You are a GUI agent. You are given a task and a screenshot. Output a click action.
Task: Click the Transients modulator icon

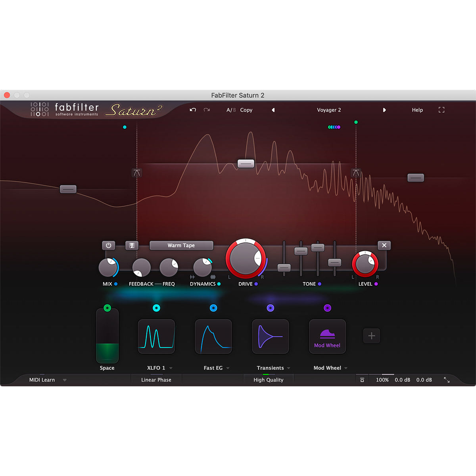[x=270, y=336]
